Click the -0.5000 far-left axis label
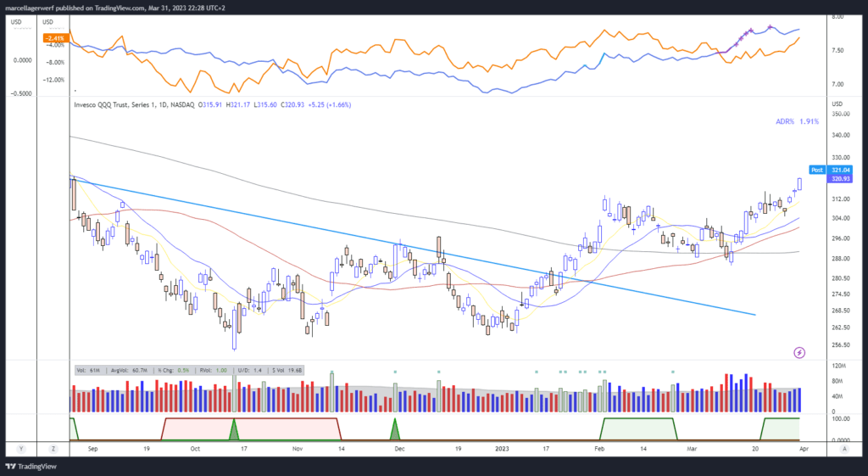 point(21,93)
